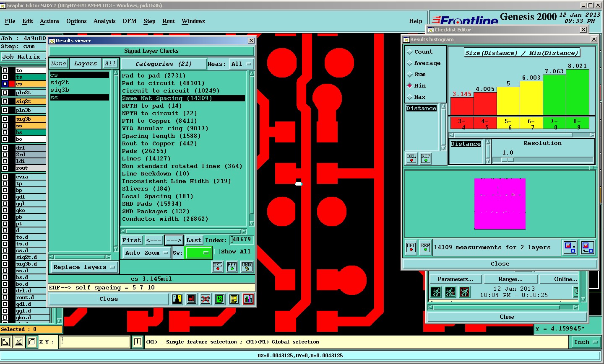Click the X Y coordinate input field
Screen dimensions: 604x364
(x=95, y=342)
